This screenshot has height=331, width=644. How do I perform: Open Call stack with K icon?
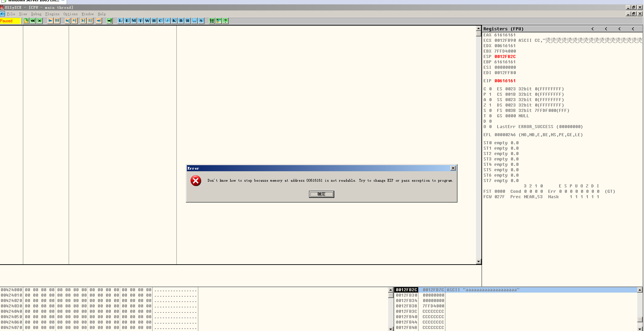(x=174, y=21)
